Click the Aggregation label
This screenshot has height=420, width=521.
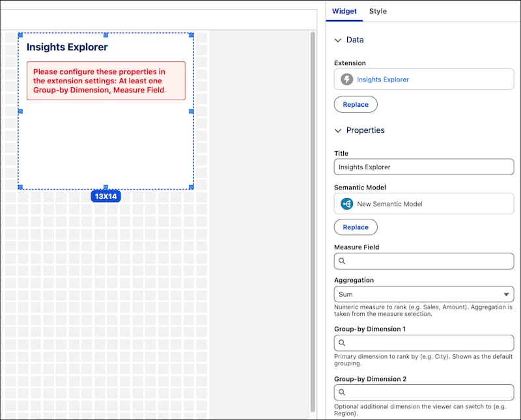click(354, 280)
